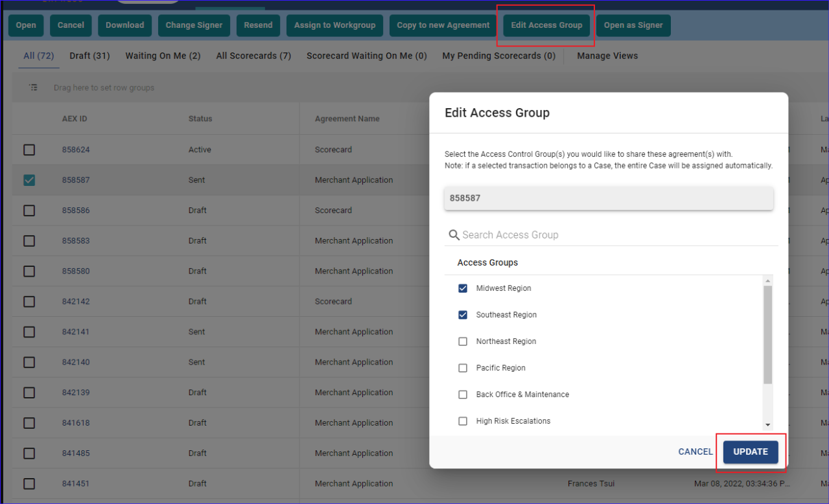
Task: Switch to the Draft (31) tab
Action: pyautogui.click(x=89, y=56)
